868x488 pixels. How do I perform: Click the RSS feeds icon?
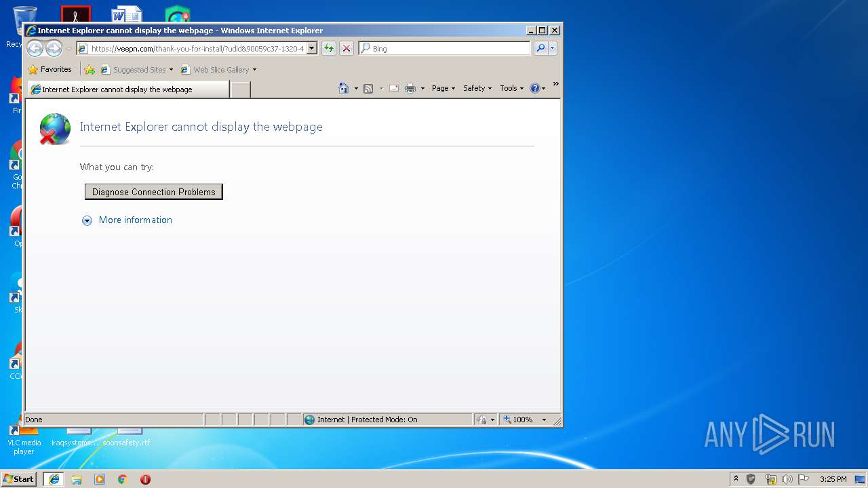click(x=368, y=88)
